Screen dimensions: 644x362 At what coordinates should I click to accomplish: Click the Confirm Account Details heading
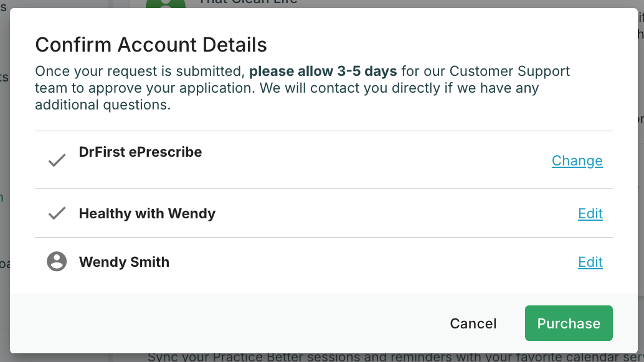tap(151, 45)
